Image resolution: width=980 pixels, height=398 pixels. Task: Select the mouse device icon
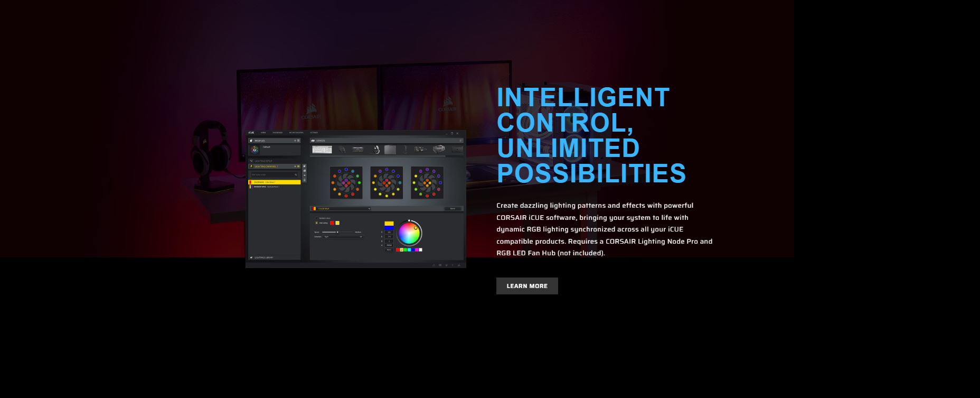(x=342, y=150)
